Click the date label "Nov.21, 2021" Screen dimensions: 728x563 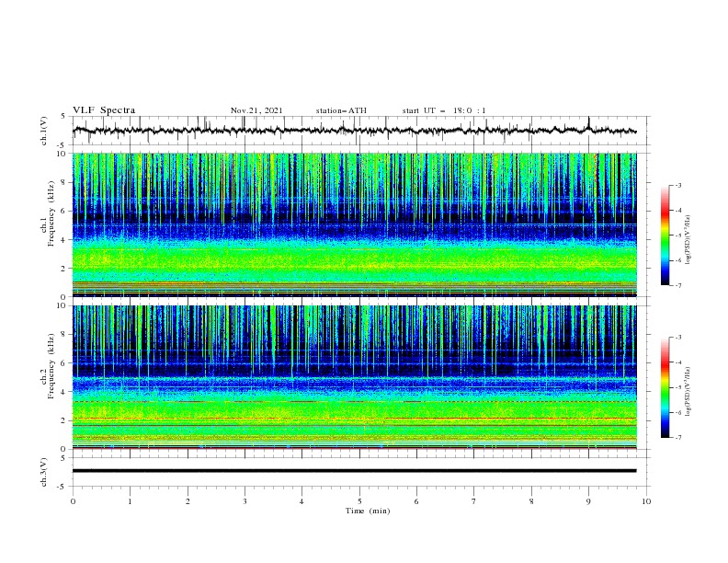point(256,110)
